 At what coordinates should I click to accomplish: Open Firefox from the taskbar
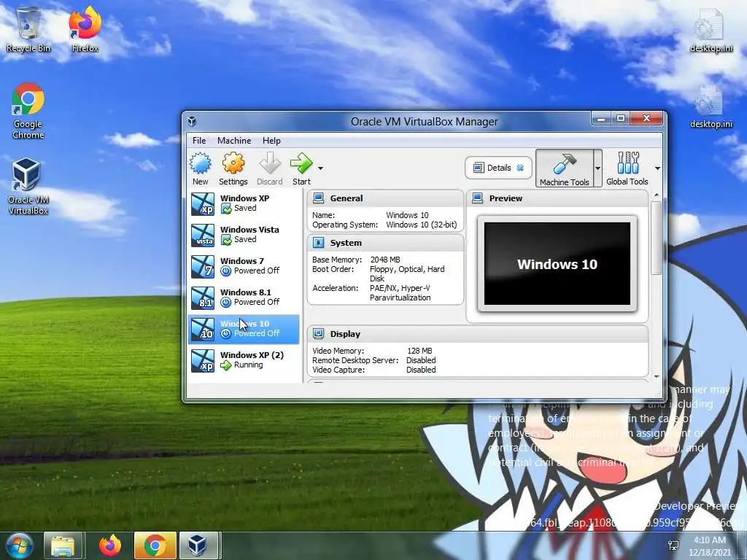click(x=110, y=545)
